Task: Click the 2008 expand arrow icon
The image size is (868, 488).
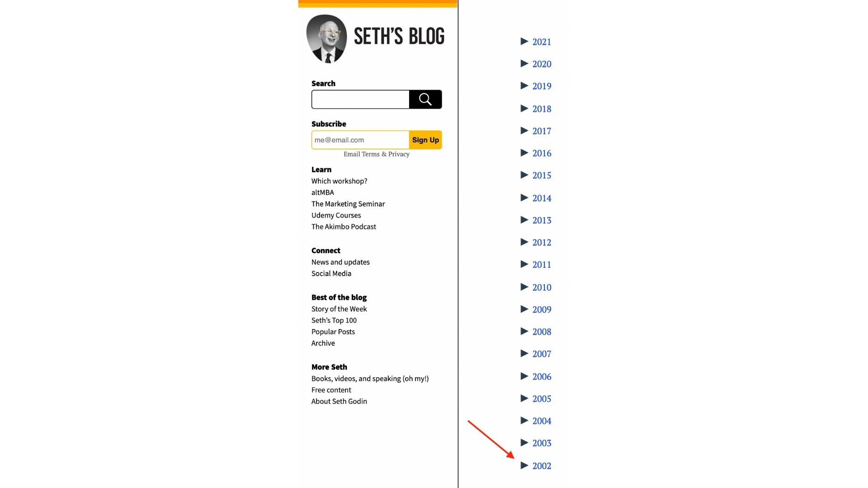Action: (524, 331)
